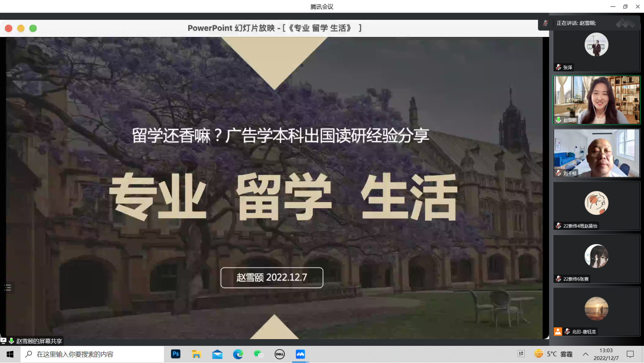Click orange host badge next to 北印-唐钰龙
Viewport: 644px width, 363px height.
[x=558, y=331]
